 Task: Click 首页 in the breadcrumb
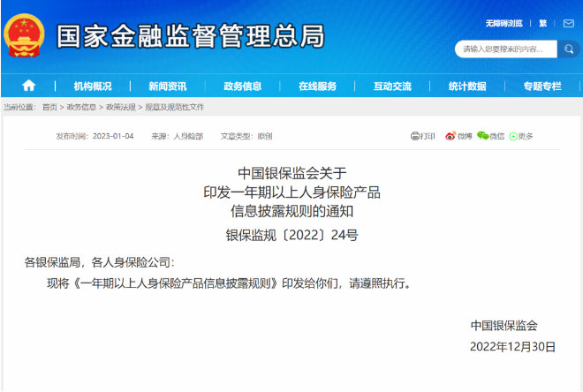[x=49, y=107]
